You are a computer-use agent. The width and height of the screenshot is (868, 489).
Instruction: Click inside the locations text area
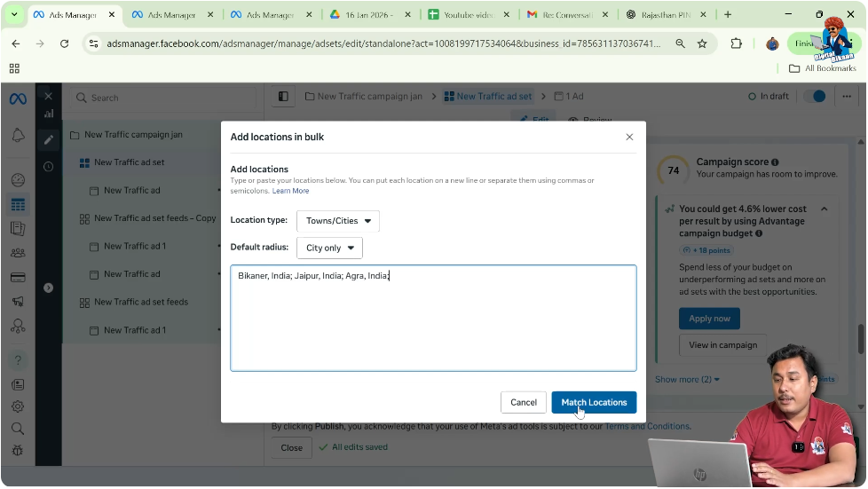(x=433, y=318)
